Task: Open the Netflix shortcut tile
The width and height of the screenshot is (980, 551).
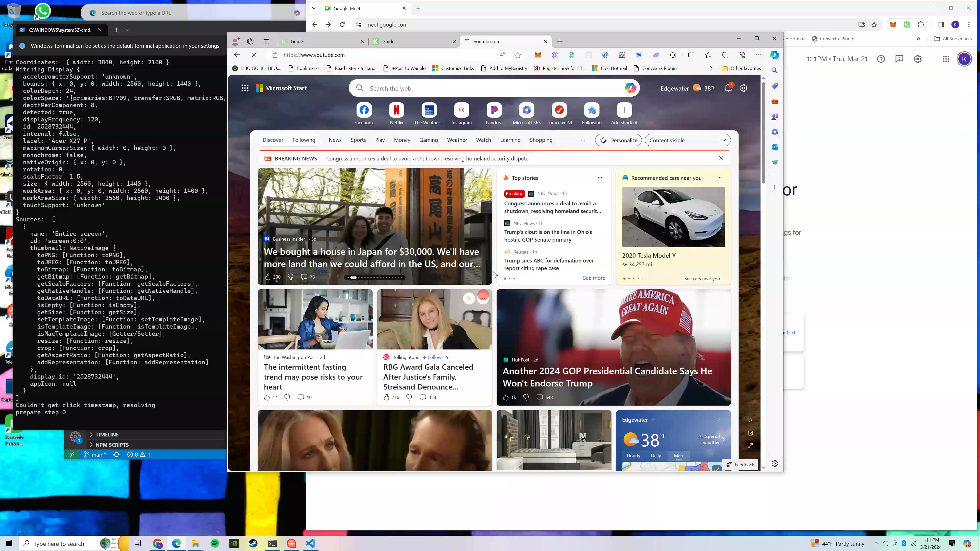Action: tap(396, 110)
